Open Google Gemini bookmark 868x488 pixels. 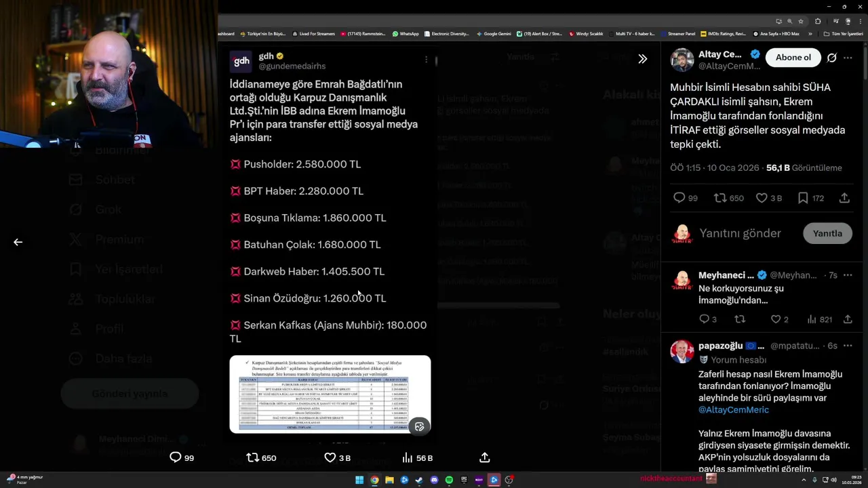click(x=494, y=33)
